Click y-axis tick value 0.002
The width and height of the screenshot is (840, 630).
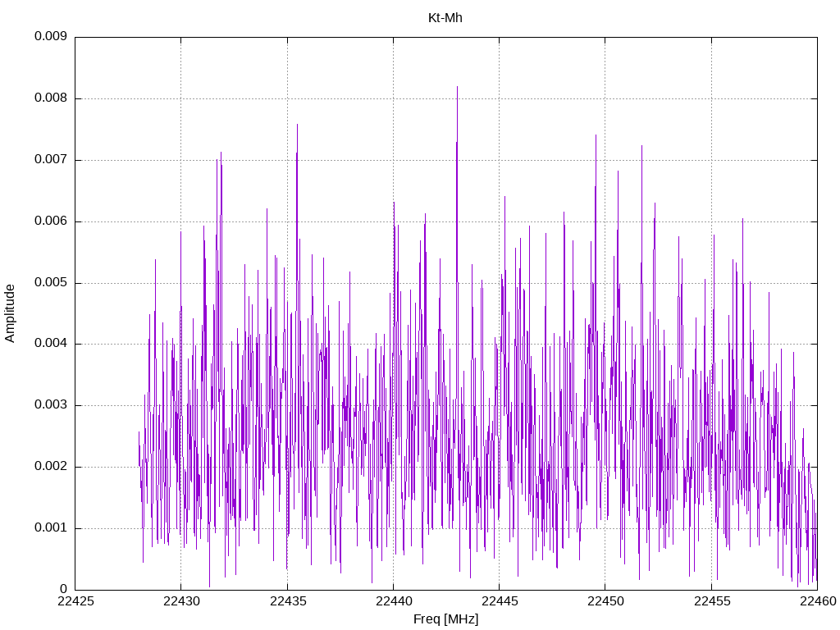tap(51, 467)
